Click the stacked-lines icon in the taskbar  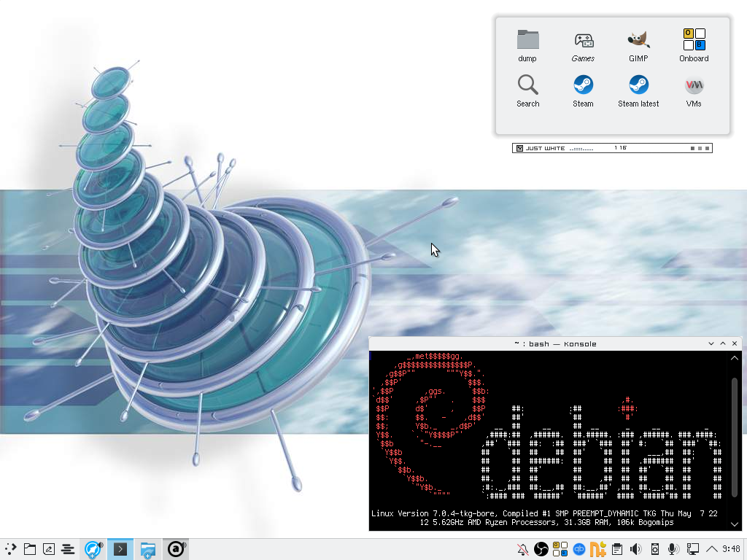point(68,549)
